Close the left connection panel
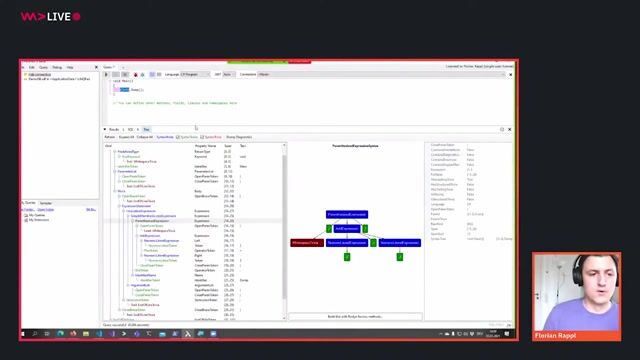Viewport: 640px width, 360px height. [x=96, y=67]
